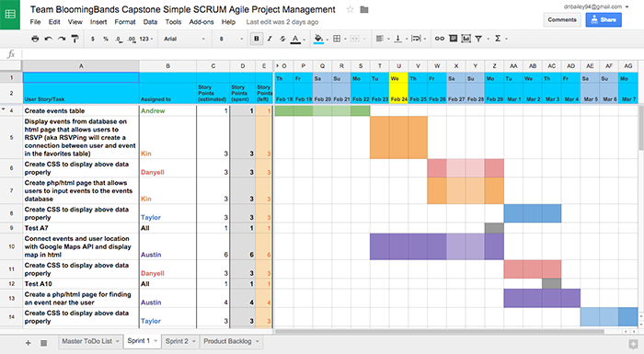Click the blue Share button

(x=604, y=19)
